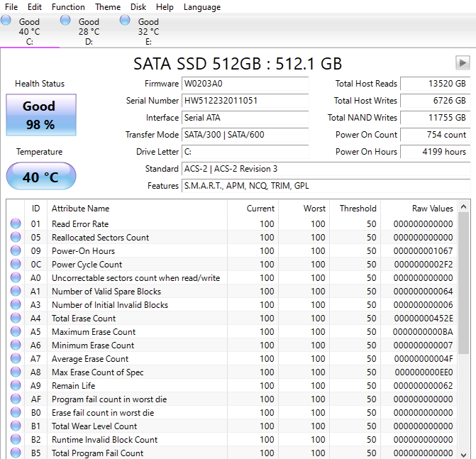Image resolution: width=476 pixels, height=459 pixels.
Task: Click status orb of Runtime Invalid Block Count
Action: 16,439
